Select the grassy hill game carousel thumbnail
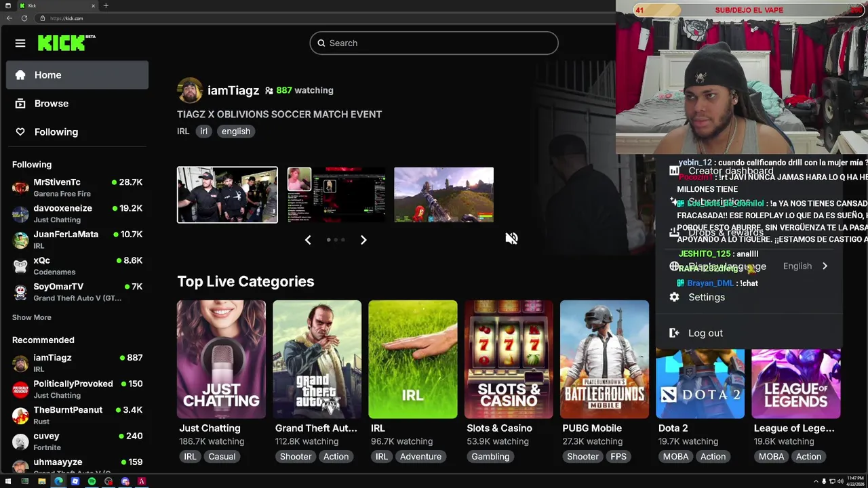868x488 pixels. coord(444,195)
